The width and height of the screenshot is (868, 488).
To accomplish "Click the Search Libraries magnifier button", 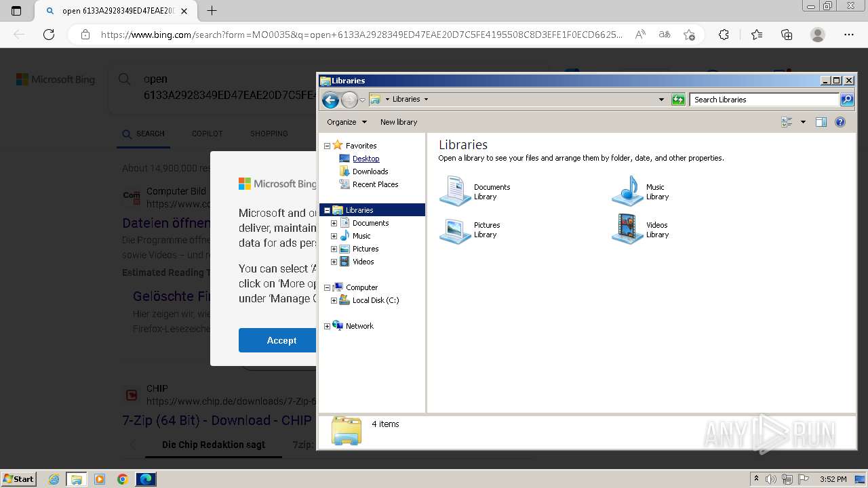I will pyautogui.click(x=847, y=100).
